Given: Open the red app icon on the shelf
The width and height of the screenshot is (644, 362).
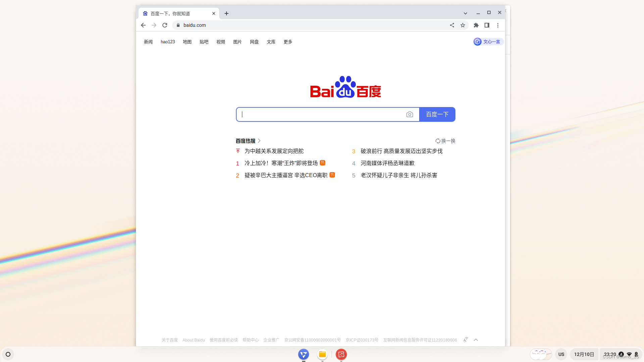Looking at the screenshot, I should (x=341, y=354).
